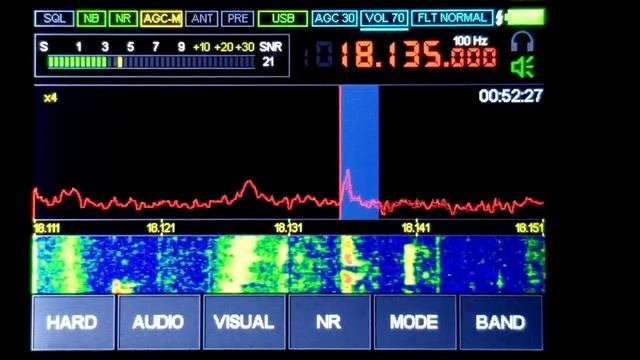Tap the 18.141 frequency scale label

(416, 228)
